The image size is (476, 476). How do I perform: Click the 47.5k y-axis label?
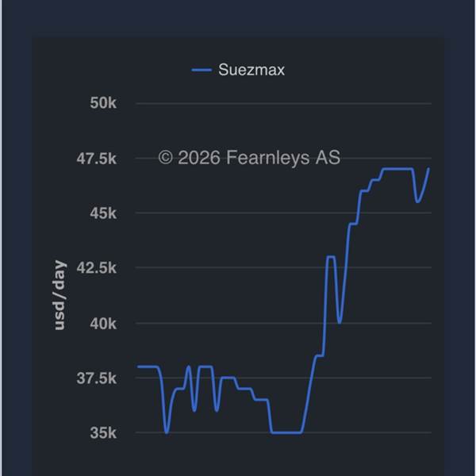[96, 159]
